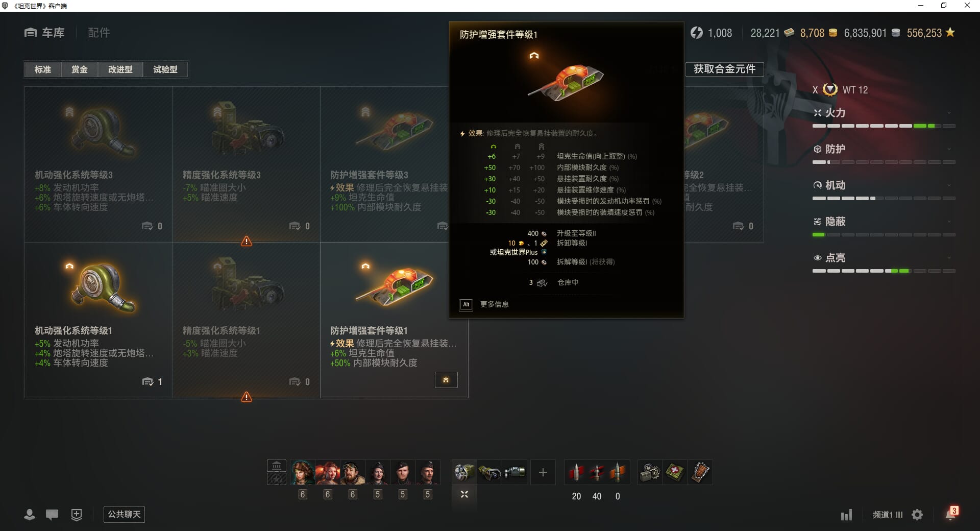Image resolution: width=980 pixels, height=531 pixels.
Task: Click the 获取合金元件 button
Action: [x=724, y=69]
